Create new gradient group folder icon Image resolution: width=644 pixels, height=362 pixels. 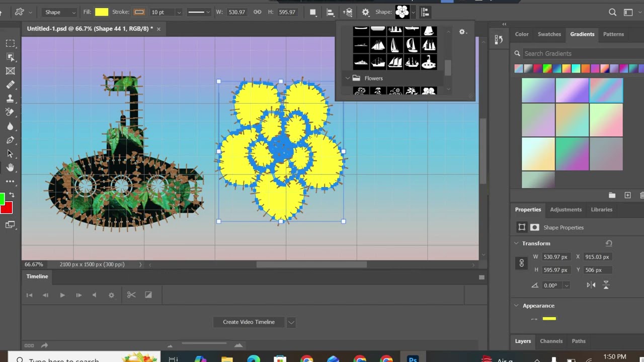(x=612, y=195)
